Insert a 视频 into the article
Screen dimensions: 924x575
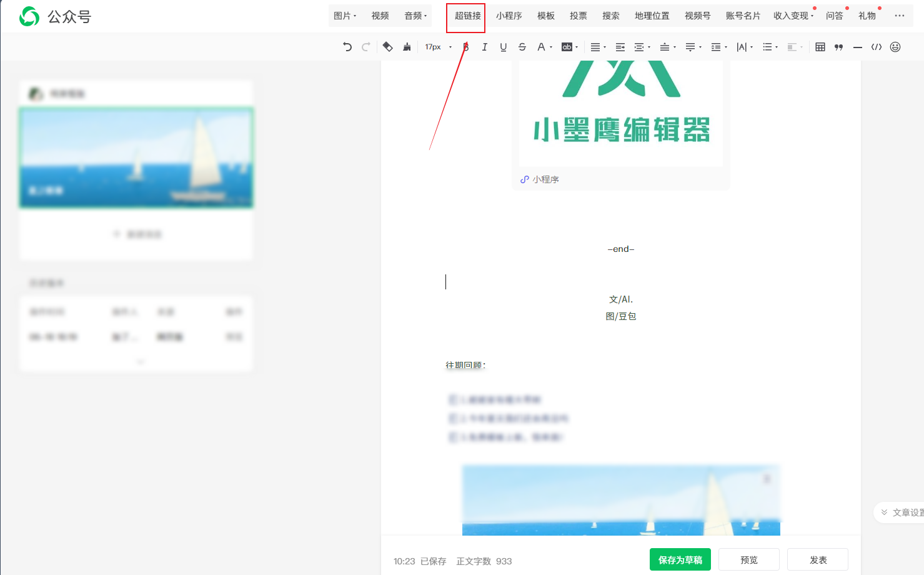click(x=380, y=16)
